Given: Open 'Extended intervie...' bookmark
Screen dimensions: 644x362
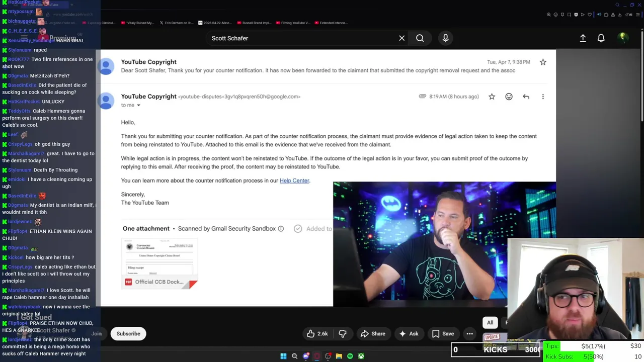Looking at the screenshot, I should [331, 23].
